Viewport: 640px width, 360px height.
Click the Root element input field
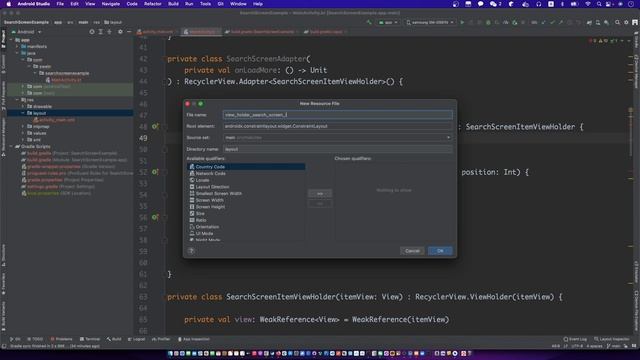point(338,126)
